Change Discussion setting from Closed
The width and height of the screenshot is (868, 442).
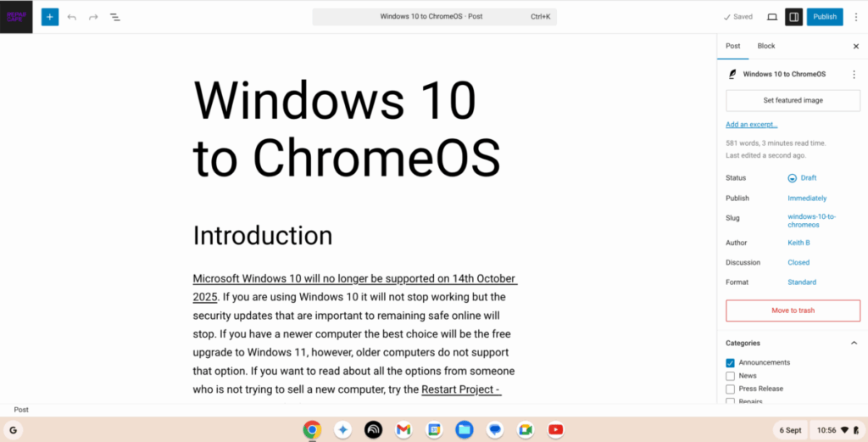[x=798, y=262]
